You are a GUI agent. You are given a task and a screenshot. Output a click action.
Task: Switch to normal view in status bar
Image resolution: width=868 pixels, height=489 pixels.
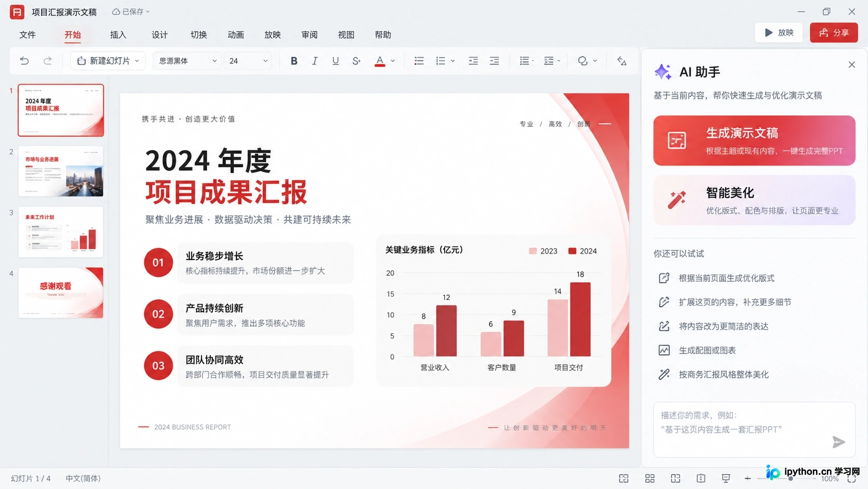click(x=624, y=479)
